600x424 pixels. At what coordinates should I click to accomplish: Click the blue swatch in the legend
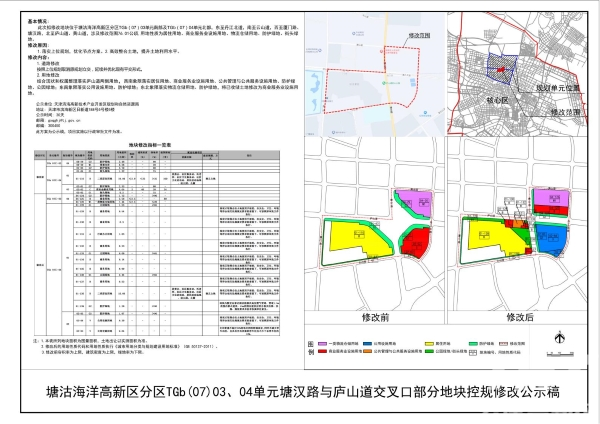click(367, 344)
